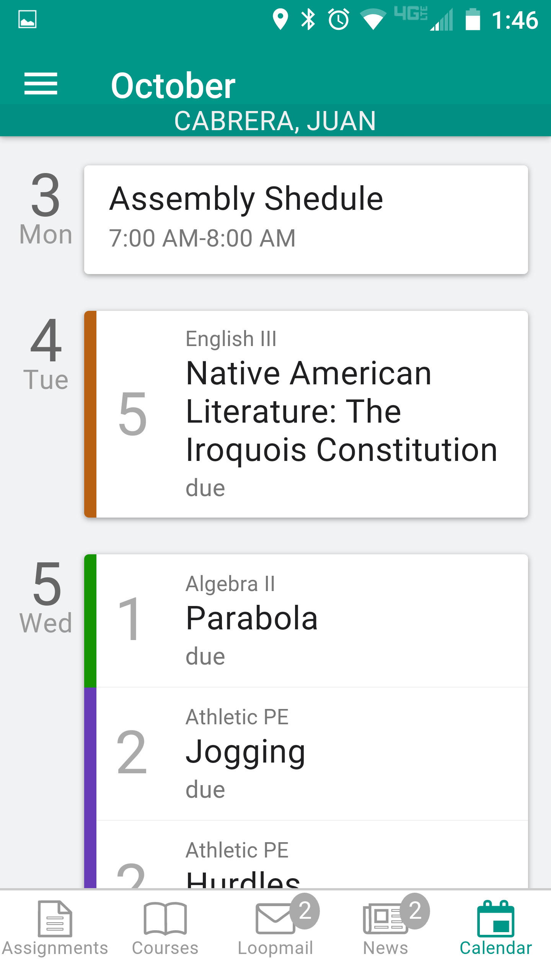Open the Assembly Shedule event card

point(306,220)
